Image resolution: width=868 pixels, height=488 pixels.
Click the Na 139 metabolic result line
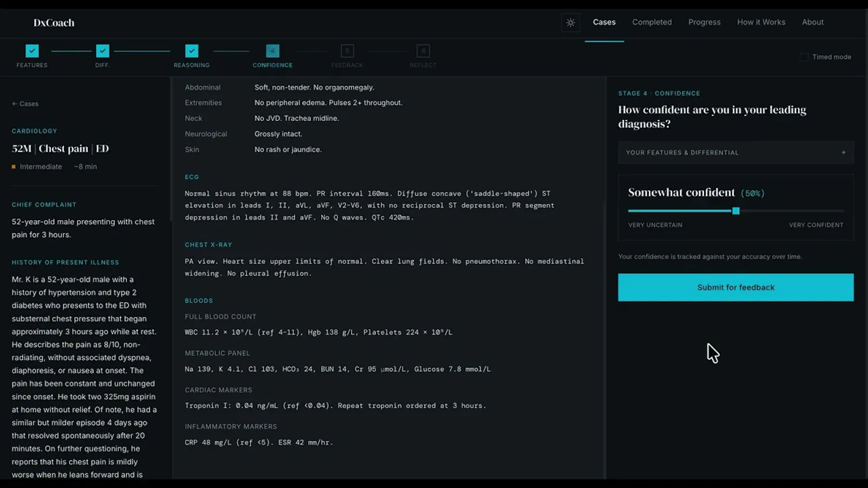(x=337, y=369)
